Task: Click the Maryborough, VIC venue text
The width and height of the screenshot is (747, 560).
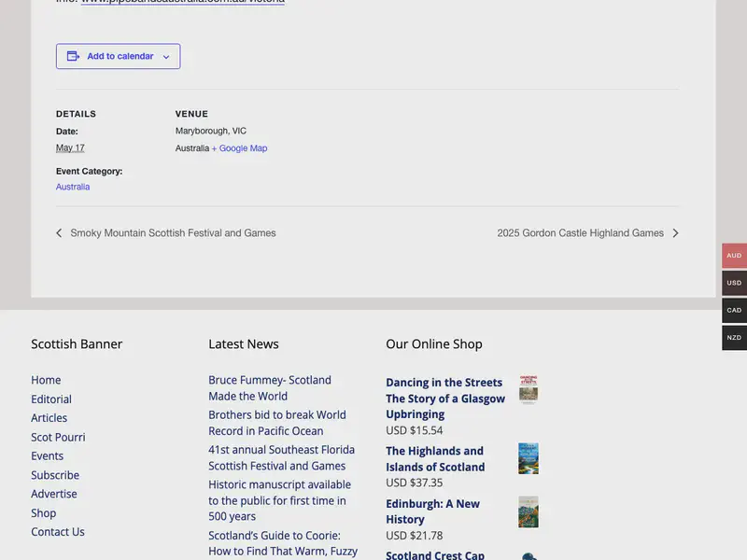Action: (x=211, y=131)
